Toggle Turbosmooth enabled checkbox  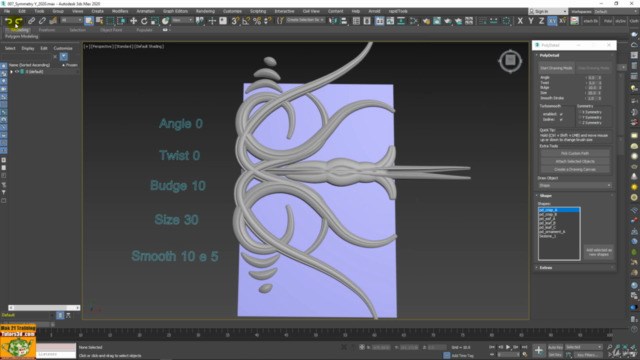pos(561,114)
